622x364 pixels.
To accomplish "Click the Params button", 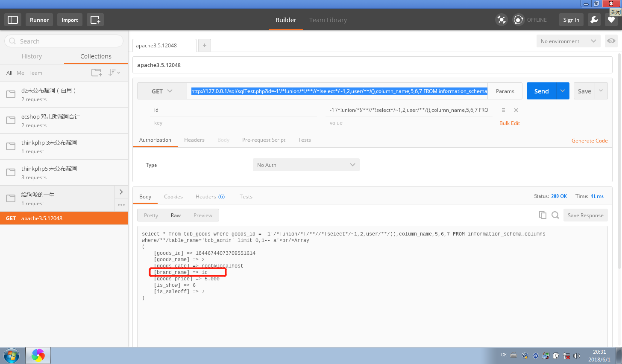I will 505,91.
